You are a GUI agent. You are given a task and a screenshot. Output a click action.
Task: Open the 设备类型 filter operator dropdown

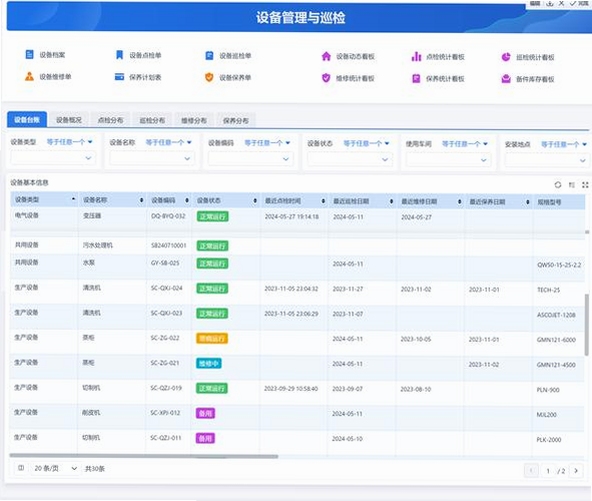point(69,142)
